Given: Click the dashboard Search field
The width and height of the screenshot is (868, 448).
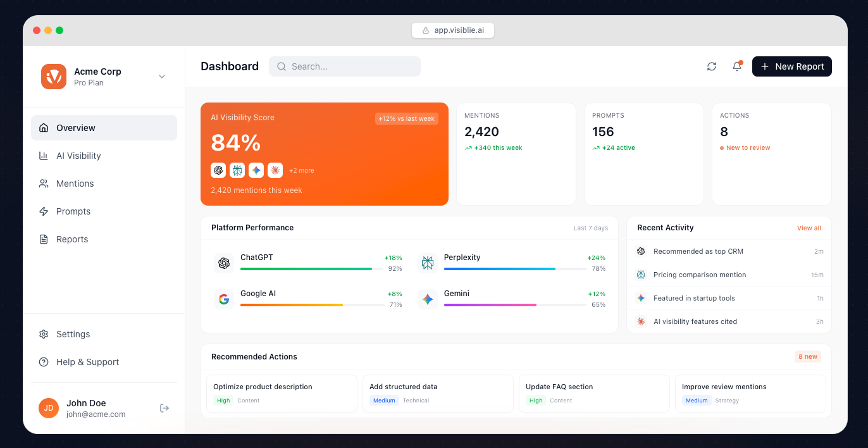Looking at the screenshot, I should 345,66.
